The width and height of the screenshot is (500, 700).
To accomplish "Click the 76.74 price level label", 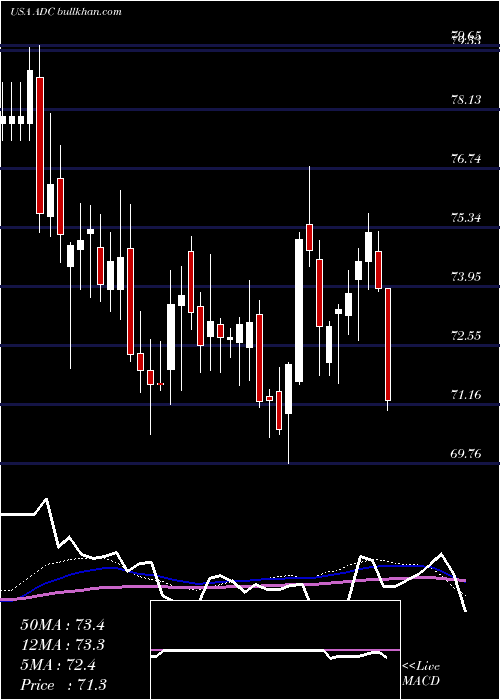I will [x=467, y=158].
